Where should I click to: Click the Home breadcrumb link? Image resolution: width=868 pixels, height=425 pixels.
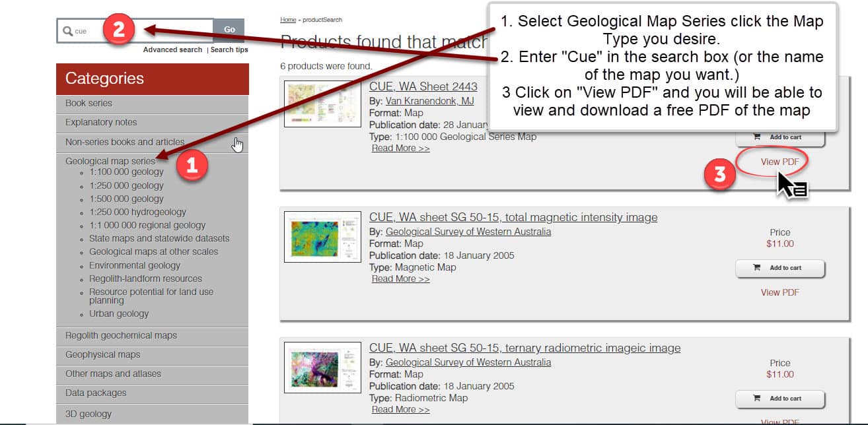click(x=288, y=20)
